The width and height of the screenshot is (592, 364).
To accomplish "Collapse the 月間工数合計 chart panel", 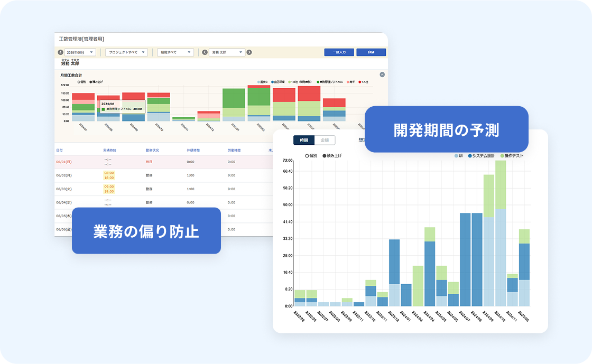I will click(x=382, y=74).
